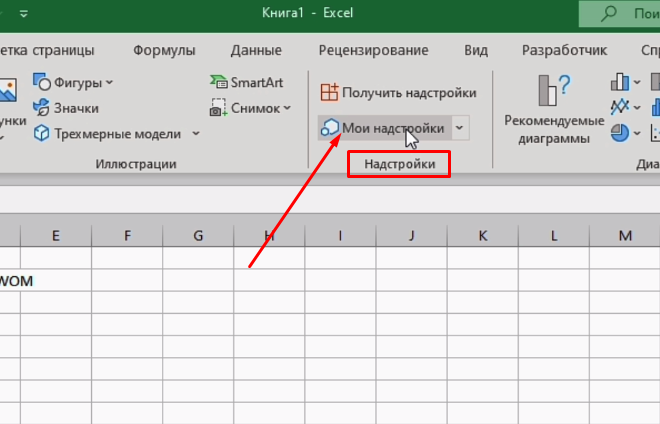Expand the Фигуры dropdown chevron
The image size is (660, 424).
click(109, 83)
